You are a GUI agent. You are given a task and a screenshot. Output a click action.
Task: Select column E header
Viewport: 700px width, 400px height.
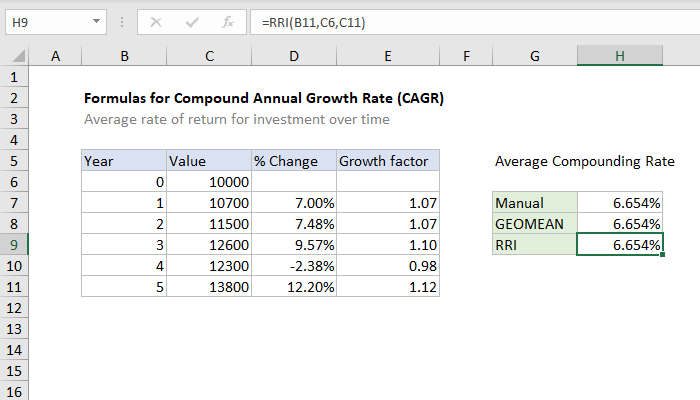click(388, 56)
